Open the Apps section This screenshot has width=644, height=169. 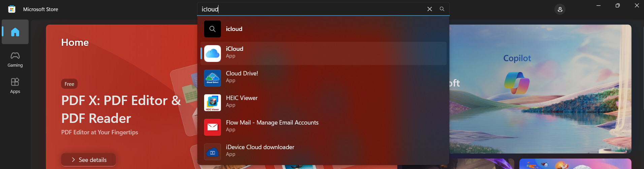click(15, 86)
